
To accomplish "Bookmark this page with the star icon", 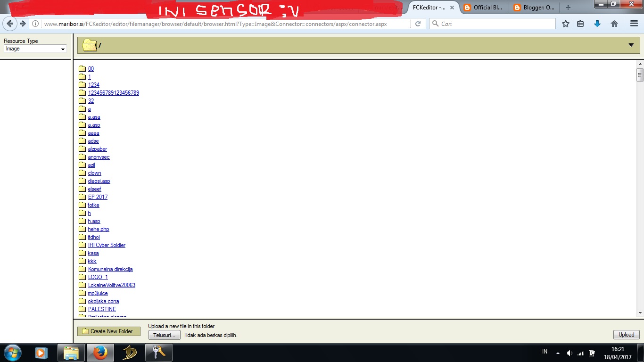I will tap(565, 23).
